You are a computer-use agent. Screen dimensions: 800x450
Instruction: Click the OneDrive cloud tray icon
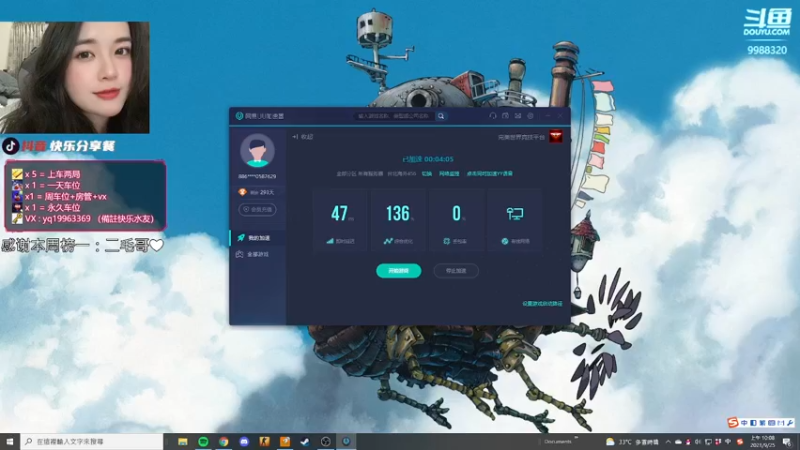[x=678, y=442]
